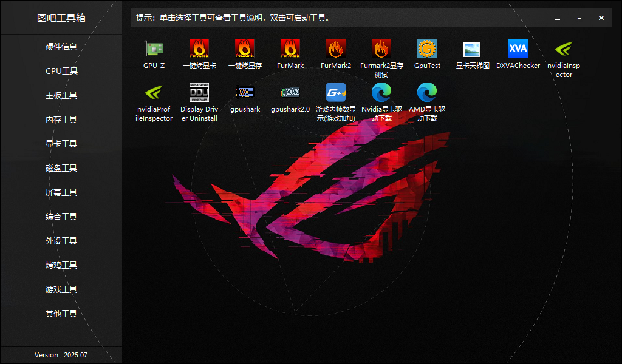Screen dimensions: 622x364
Task: Select the DXVAChecker icon
Action: click(x=518, y=49)
